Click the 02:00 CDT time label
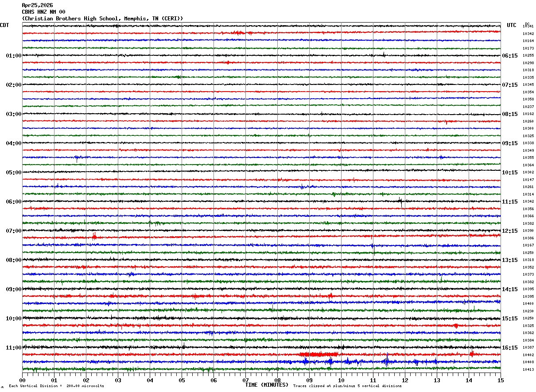 [x=14, y=85]
